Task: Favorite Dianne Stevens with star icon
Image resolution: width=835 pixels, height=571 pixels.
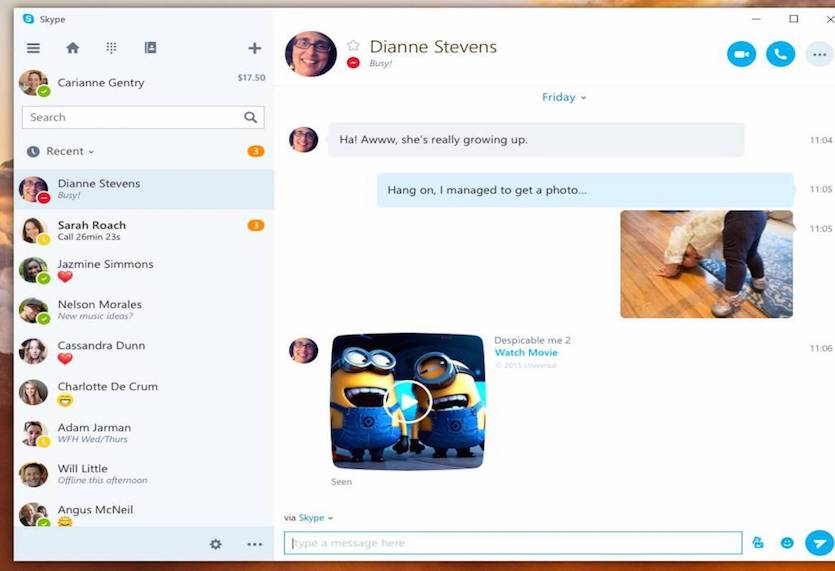Action: click(353, 45)
